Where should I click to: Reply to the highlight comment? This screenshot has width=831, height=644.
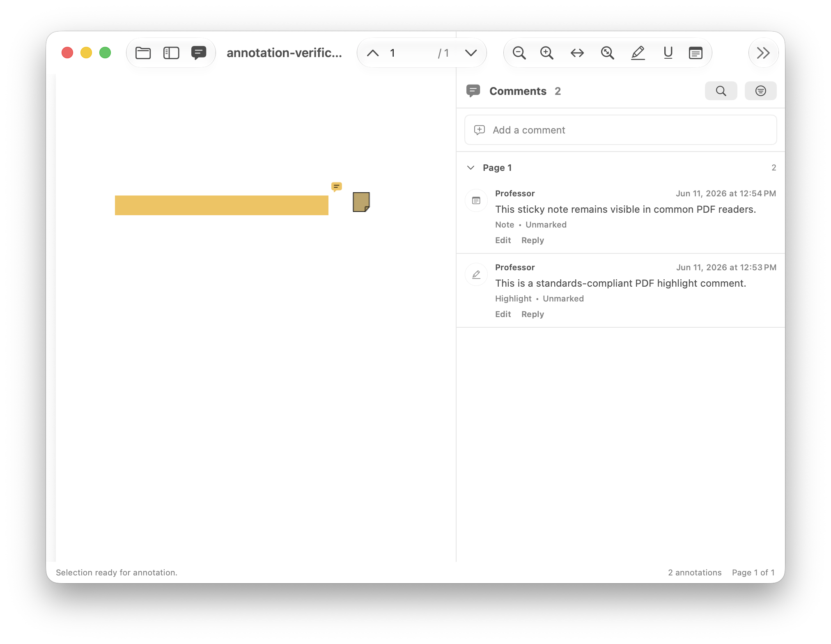533,314
